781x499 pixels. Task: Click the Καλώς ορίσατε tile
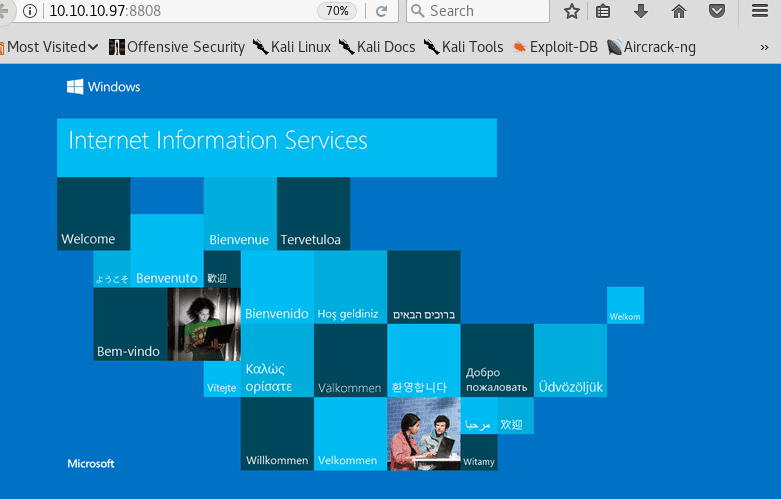point(277,360)
